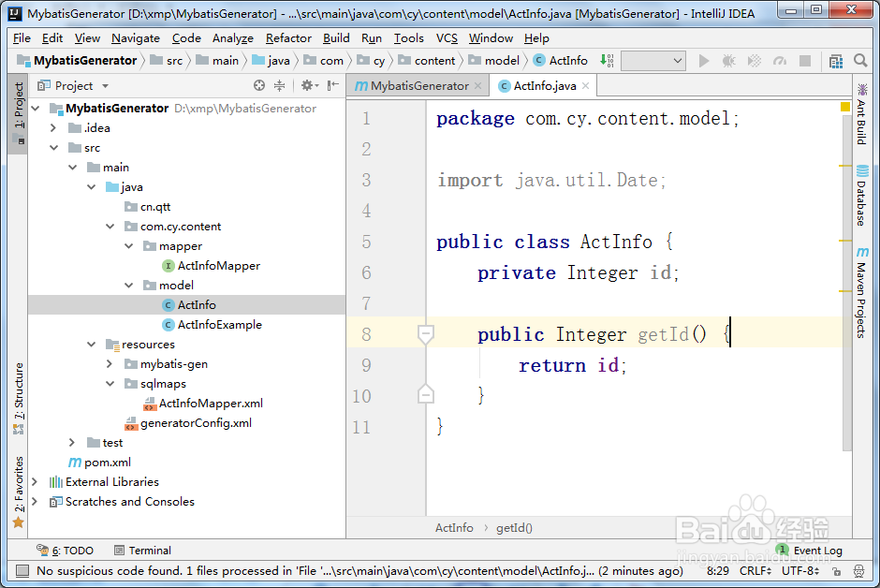Viewport: 880px width, 588px height.
Task: Toggle tool window bars icon in status bar corner
Action: [22, 571]
